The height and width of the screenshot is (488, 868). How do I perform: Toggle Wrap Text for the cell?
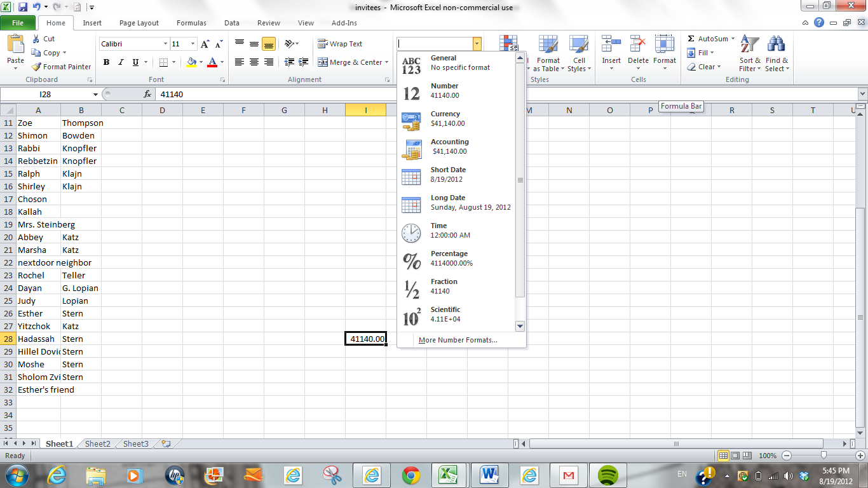[340, 44]
